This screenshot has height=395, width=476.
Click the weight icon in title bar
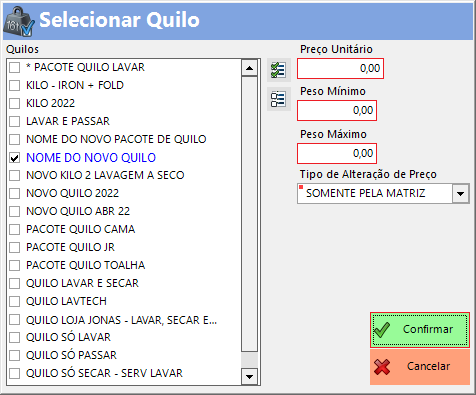pyautogui.click(x=19, y=22)
